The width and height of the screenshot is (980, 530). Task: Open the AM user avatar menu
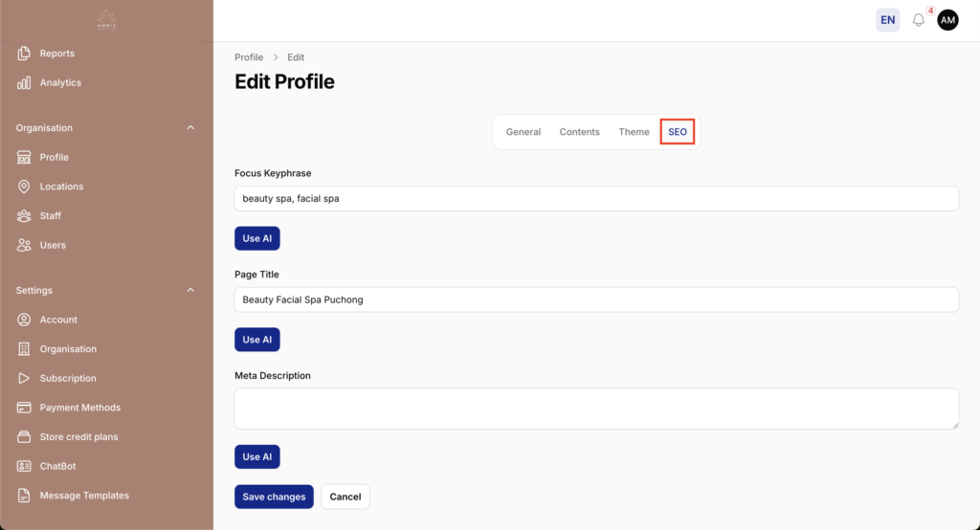[x=947, y=20]
